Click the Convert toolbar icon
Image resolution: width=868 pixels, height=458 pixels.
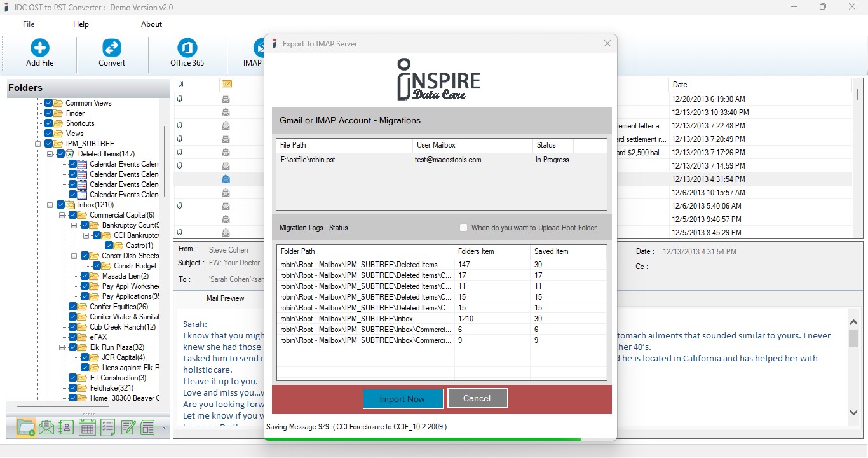[112, 48]
